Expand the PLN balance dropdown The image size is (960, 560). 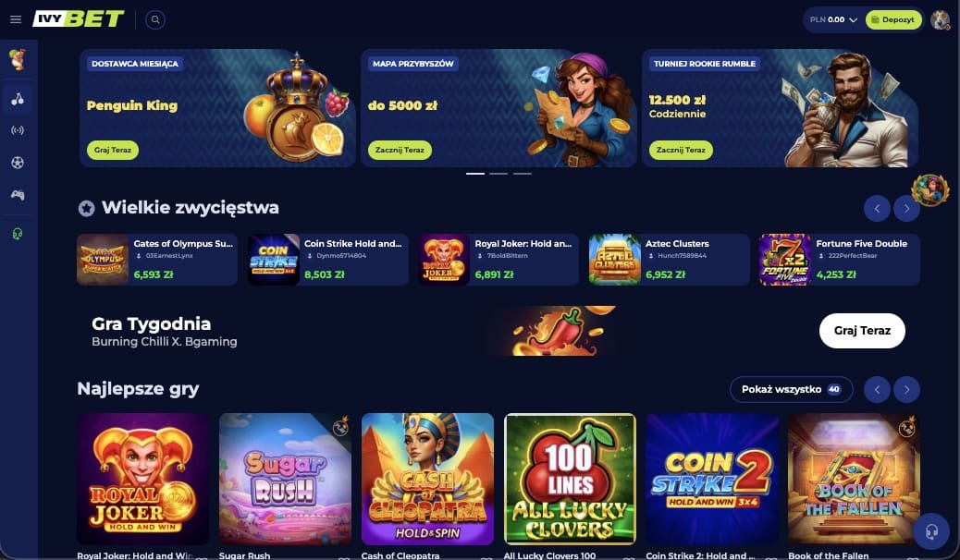[833, 19]
